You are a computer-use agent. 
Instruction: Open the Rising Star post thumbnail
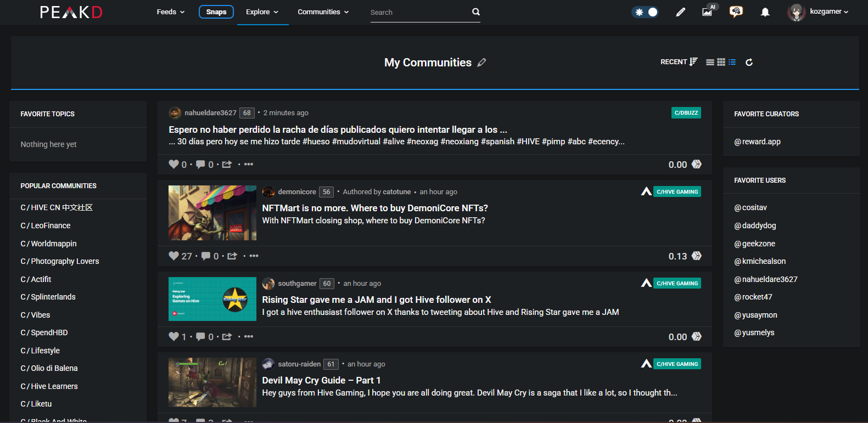coord(212,299)
